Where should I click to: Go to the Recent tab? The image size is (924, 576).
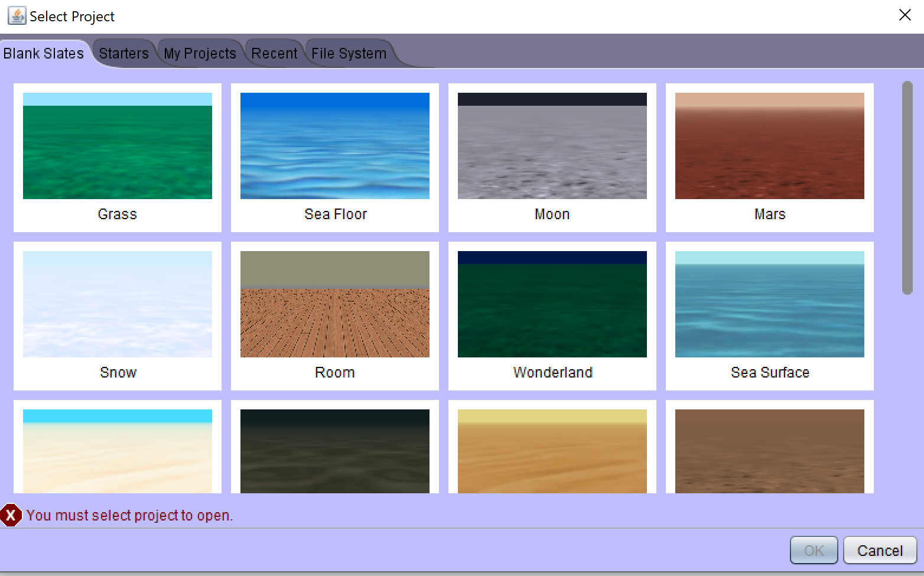274,54
